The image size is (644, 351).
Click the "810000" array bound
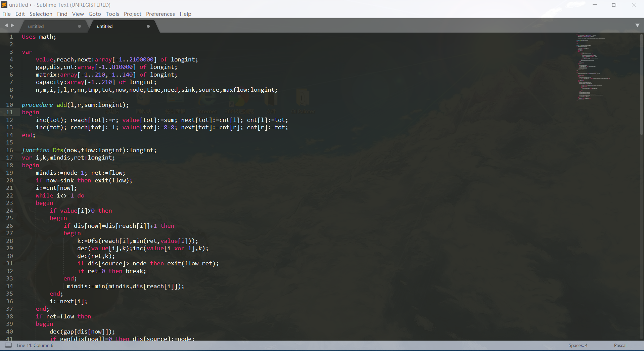122,67
